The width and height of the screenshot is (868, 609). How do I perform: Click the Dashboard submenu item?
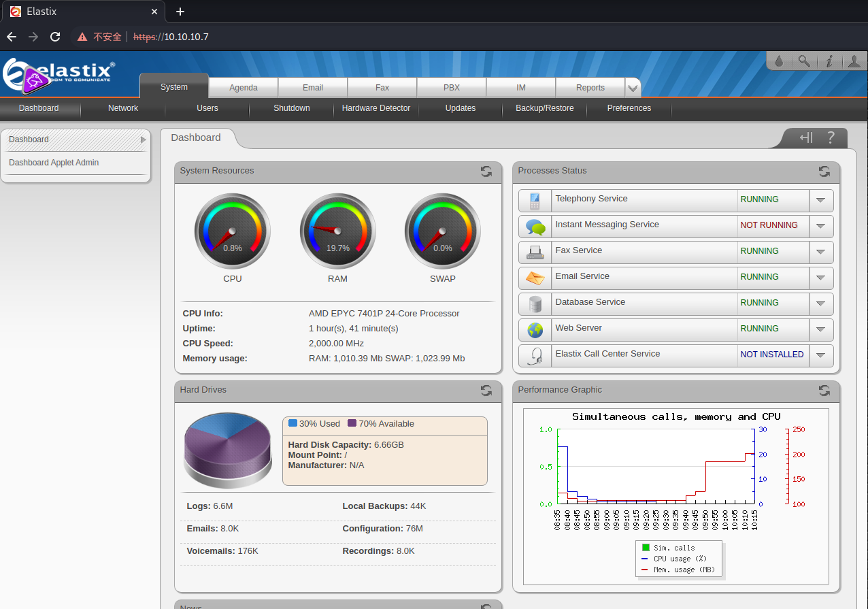coord(39,108)
